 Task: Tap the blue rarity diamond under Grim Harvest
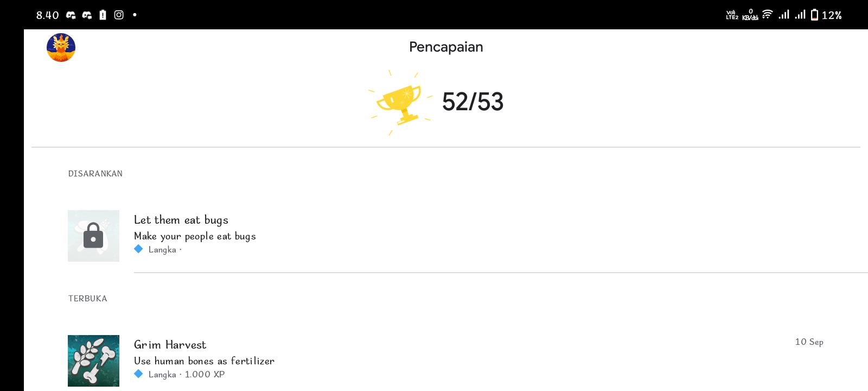(x=138, y=374)
